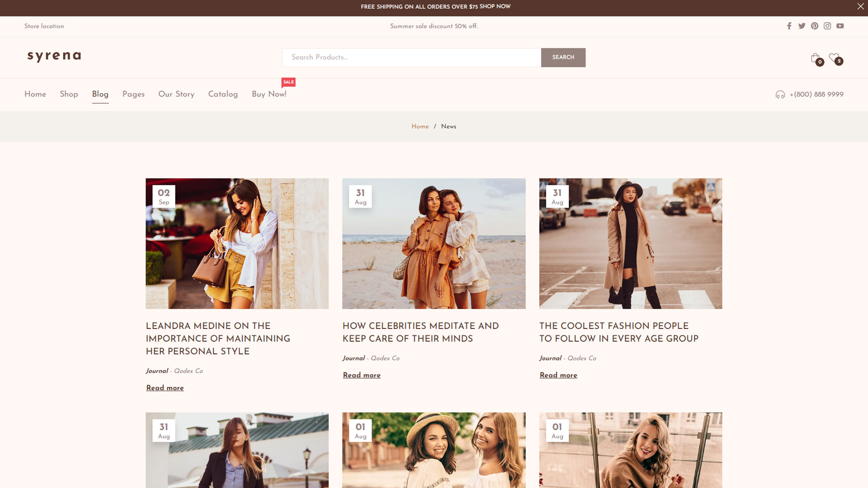Open How Celebrities Meditate article title
Viewport: 868px width, 488px height.
click(x=420, y=332)
